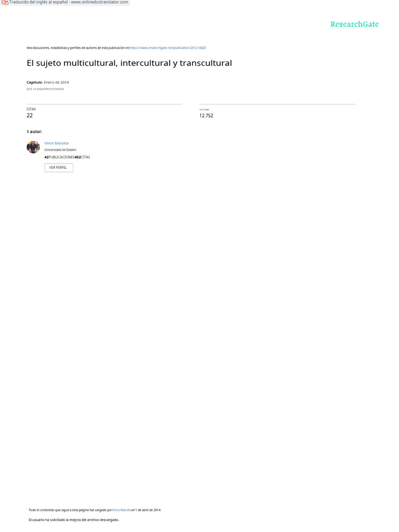The image size is (399, 532).
Task: Click the CITAS heading
Action: pyautogui.click(x=31, y=109)
